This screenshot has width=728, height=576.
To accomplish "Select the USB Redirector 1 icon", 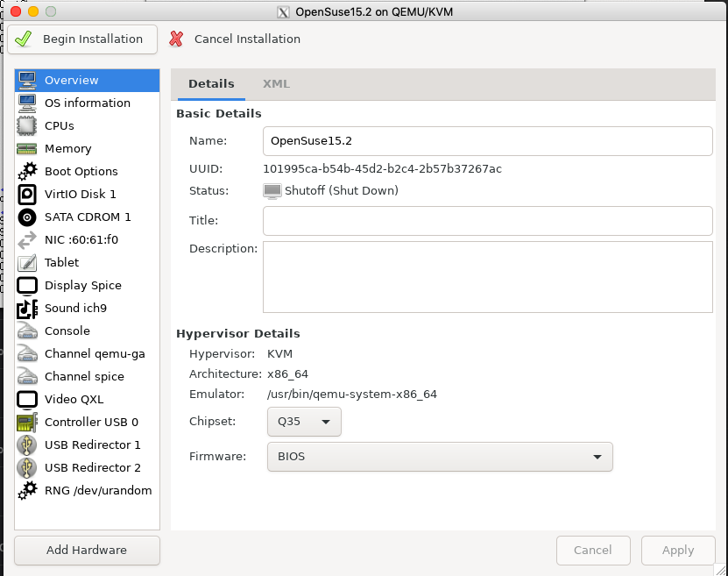I will pyautogui.click(x=27, y=444).
